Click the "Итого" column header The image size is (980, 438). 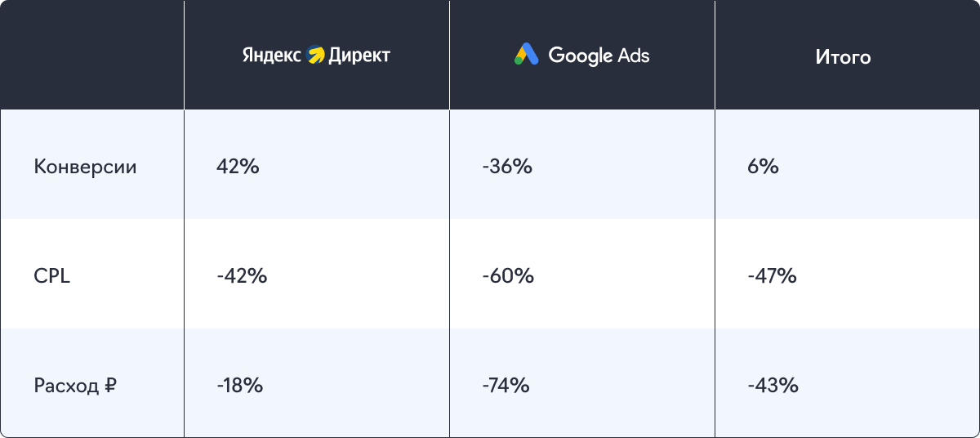(843, 57)
